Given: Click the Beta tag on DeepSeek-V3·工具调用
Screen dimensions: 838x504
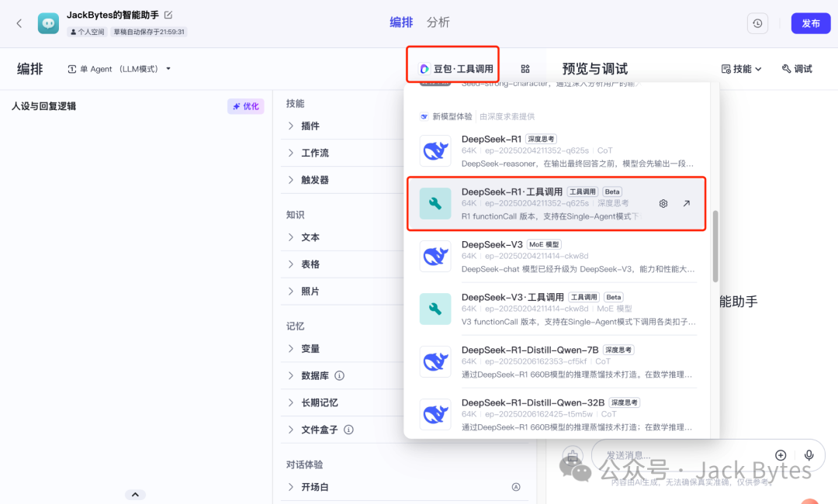Looking at the screenshot, I should (614, 298).
